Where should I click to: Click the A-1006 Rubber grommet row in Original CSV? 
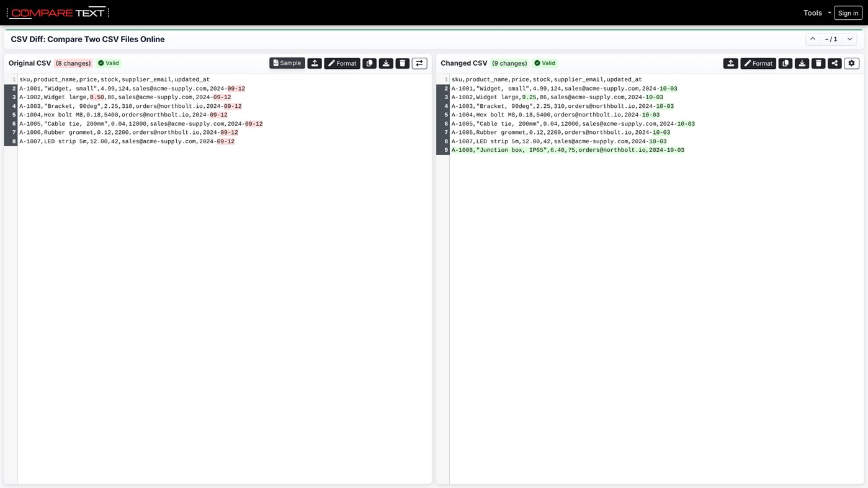pyautogui.click(x=128, y=133)
